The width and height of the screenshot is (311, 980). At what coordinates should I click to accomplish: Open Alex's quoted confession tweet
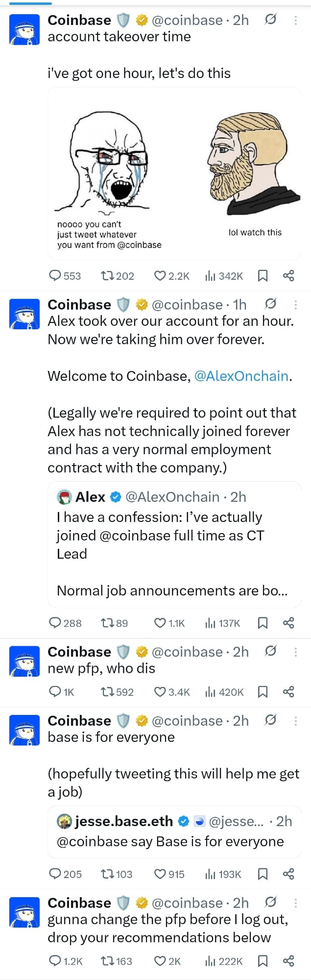(x=174, y=544)
